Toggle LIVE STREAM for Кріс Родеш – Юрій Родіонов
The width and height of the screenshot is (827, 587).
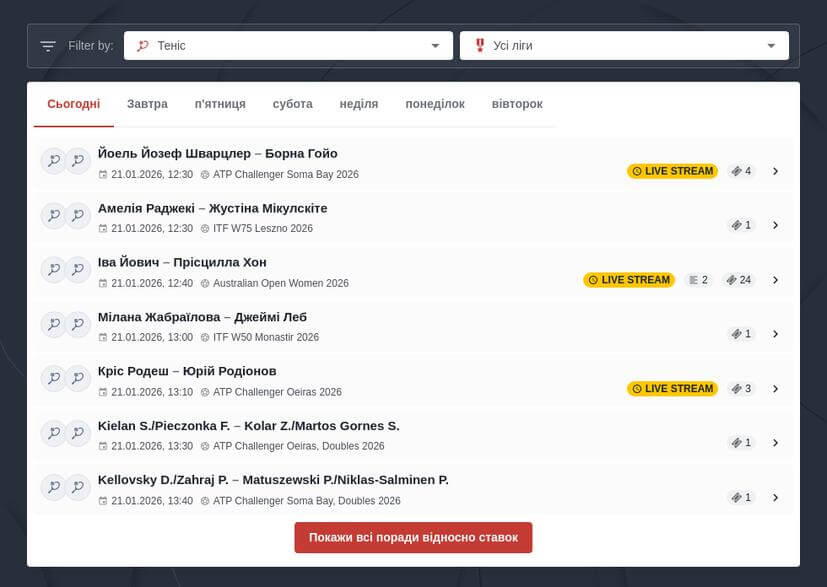coord(673,388)
